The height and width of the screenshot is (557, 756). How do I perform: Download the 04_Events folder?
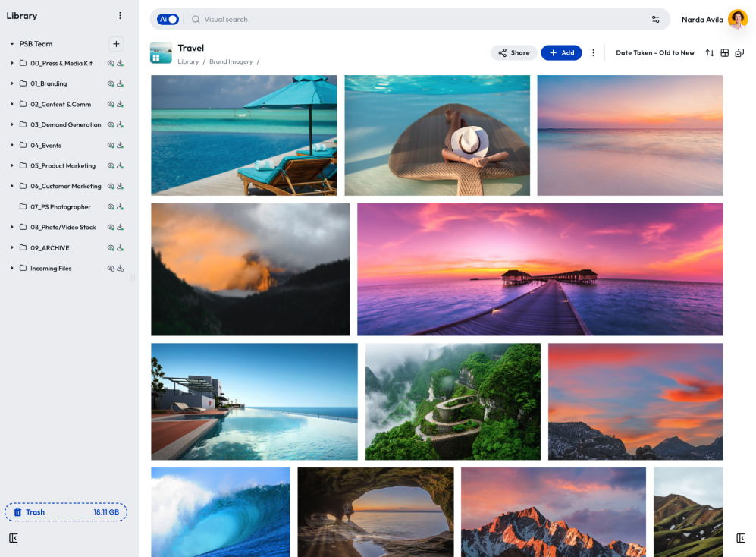tap(120, 145)
